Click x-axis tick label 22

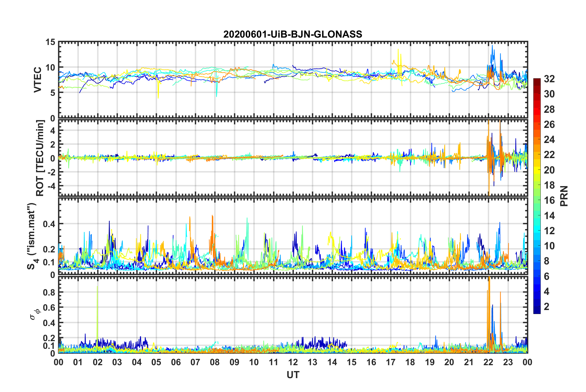(488, 362)
